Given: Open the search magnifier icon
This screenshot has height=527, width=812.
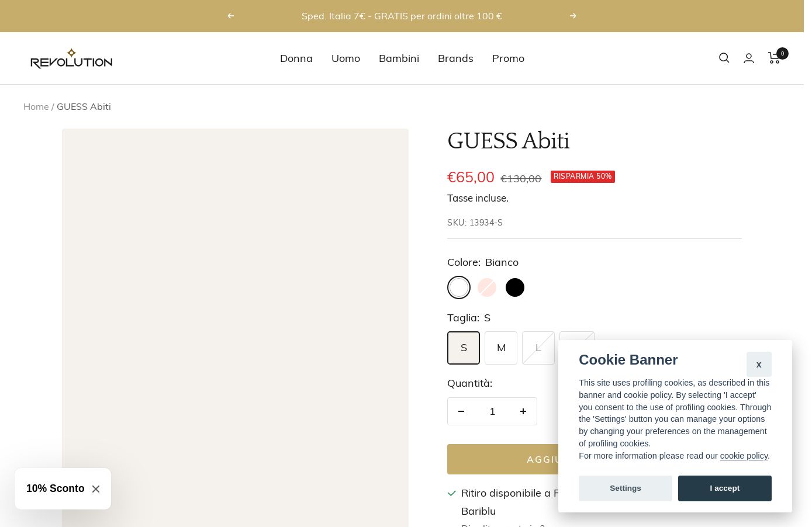Looking at the screenshot, I should (724, 58).
